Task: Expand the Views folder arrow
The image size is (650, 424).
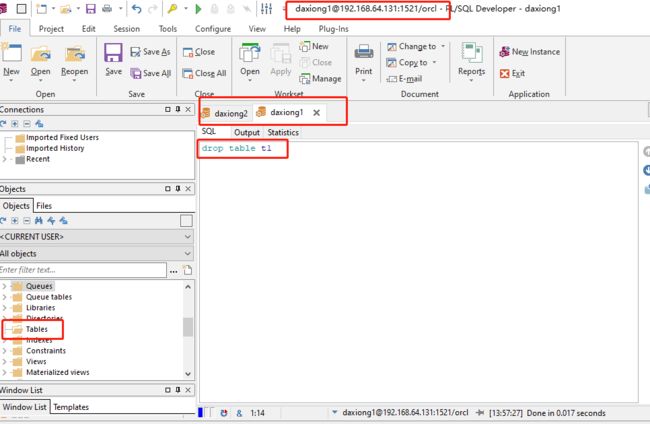Action: 4,362
